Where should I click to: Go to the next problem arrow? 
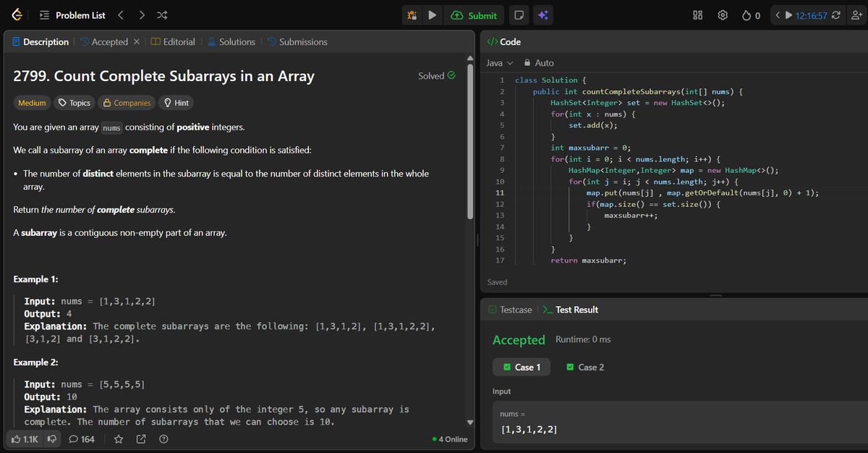click(142, 15)
